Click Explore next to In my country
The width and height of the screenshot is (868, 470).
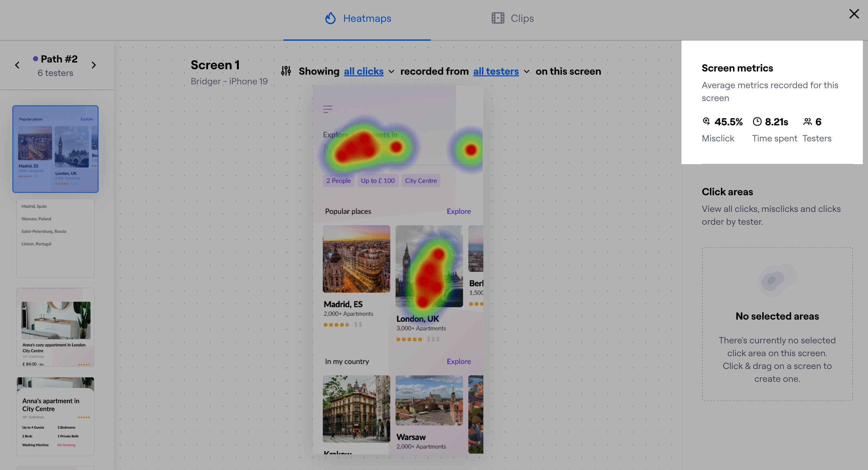pyautogui.click(x=459, y=361)
